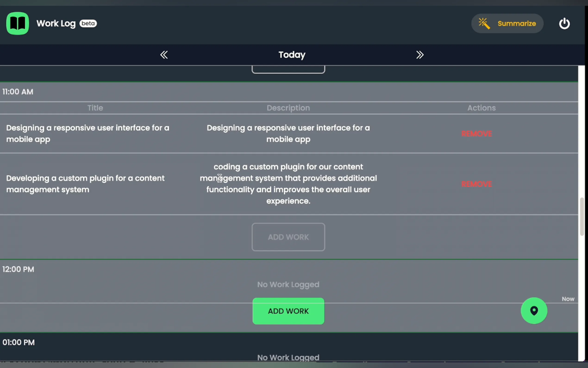Click the beta badge next to Work Log
Screen dimensions: 588x368
(88, 23)
